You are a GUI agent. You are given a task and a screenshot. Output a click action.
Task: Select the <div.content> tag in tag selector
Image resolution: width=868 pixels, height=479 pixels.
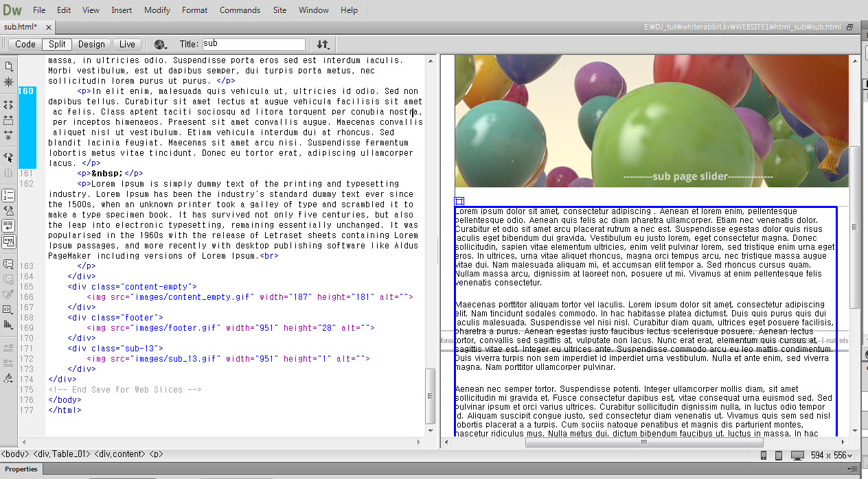[x=119, y=454]
